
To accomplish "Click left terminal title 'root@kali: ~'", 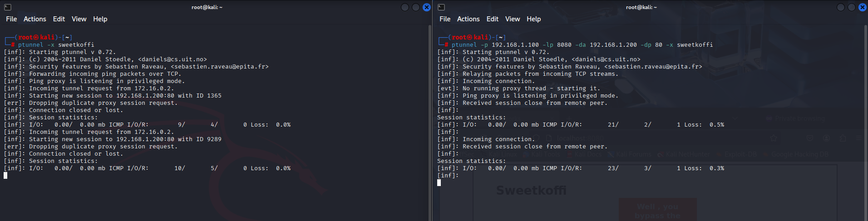I will tap(207, 7).
